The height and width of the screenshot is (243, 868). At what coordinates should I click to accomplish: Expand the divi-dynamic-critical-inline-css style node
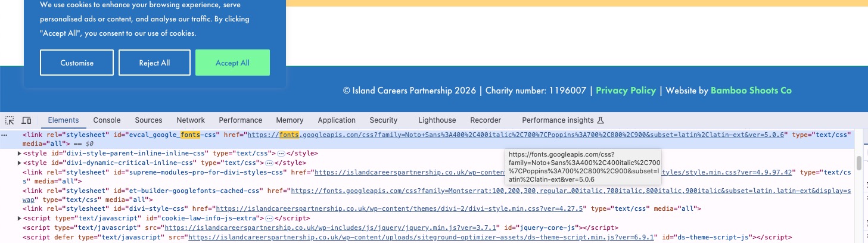click(20, 163)
